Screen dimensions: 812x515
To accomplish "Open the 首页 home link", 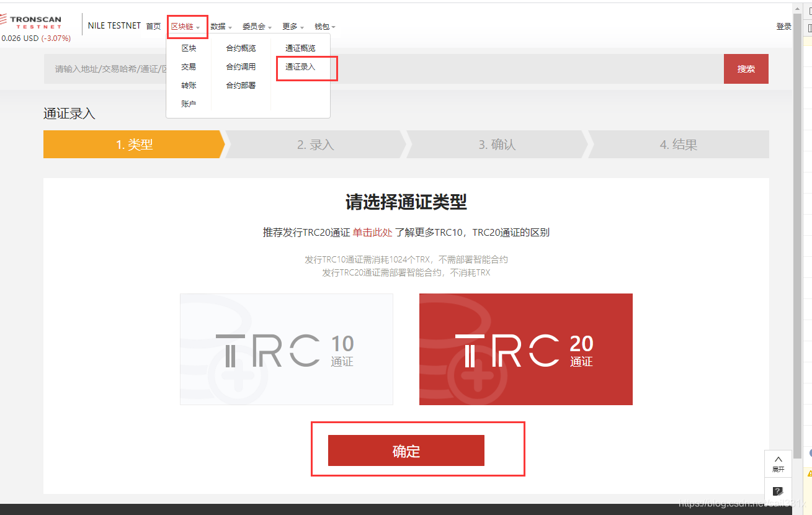I will pos(153,27).
